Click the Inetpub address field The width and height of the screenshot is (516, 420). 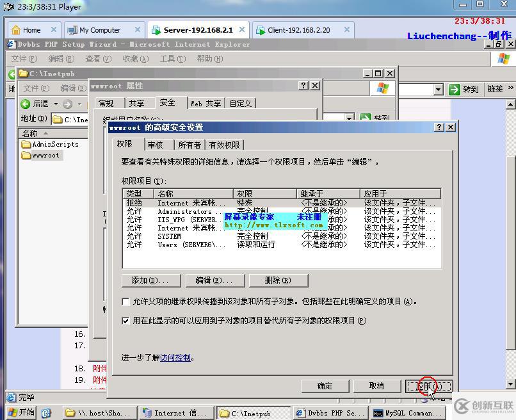tap(70, 120)
